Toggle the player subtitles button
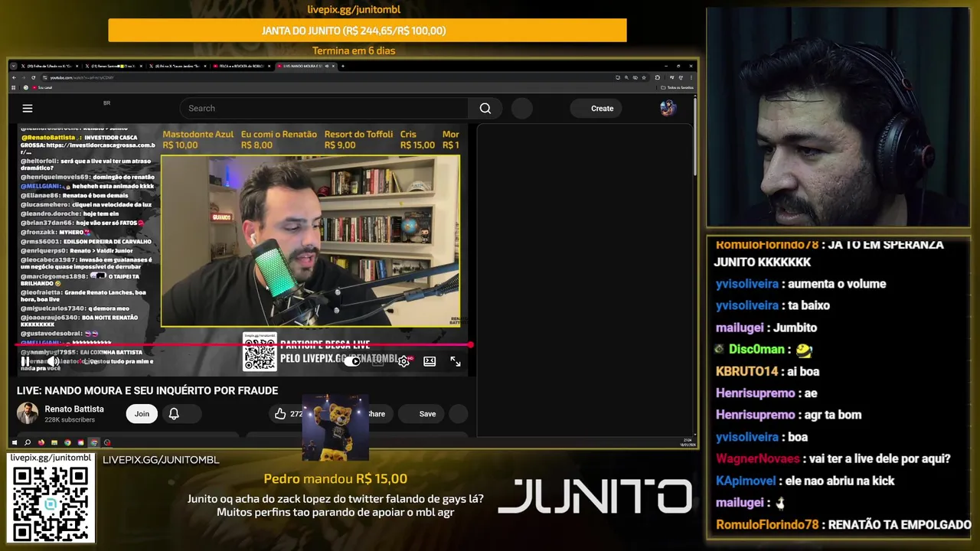Screen dimensions: 980x551 (378, 361)
